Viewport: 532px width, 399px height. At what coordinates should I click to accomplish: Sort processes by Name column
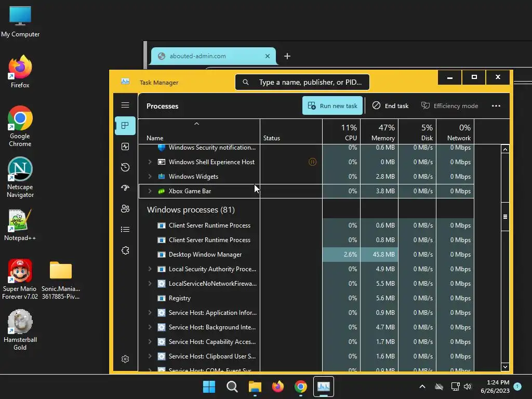pos(199,131)
